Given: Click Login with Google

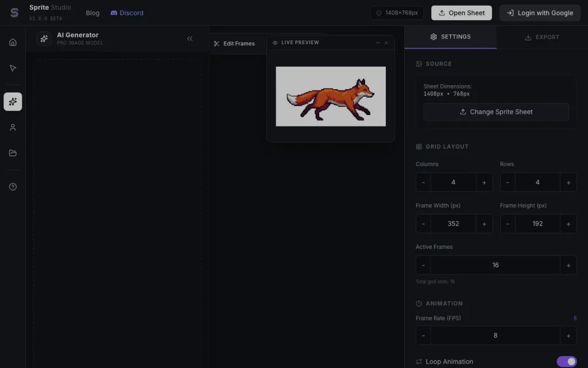Looking at the screenshot, I should point(540,13).
